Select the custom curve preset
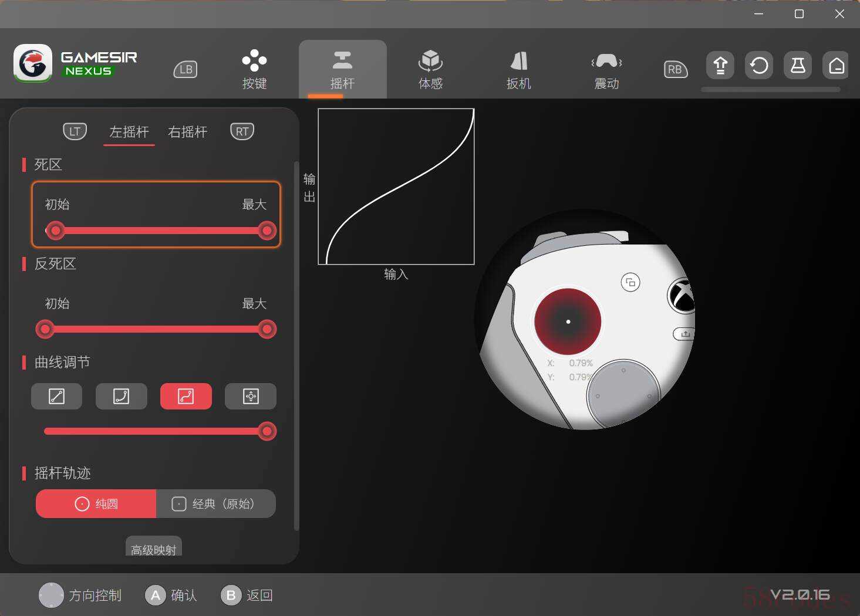860x616 pixels. pos(251,396)
